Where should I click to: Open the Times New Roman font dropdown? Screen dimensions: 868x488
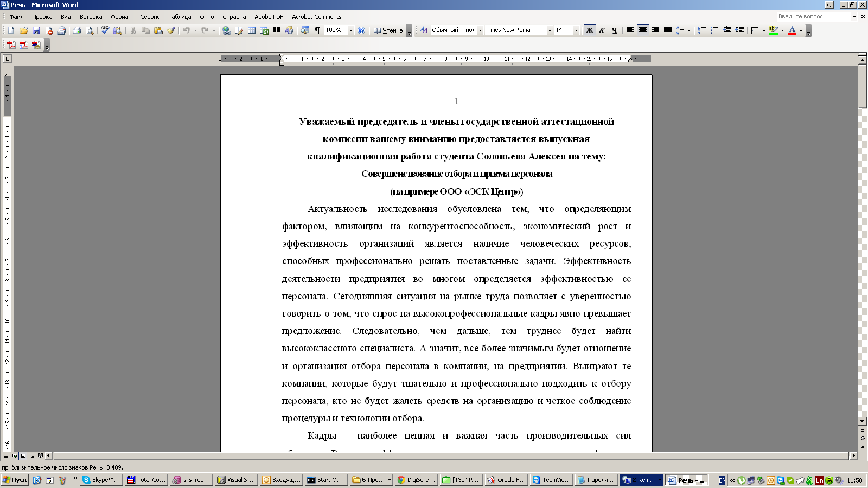550,30
